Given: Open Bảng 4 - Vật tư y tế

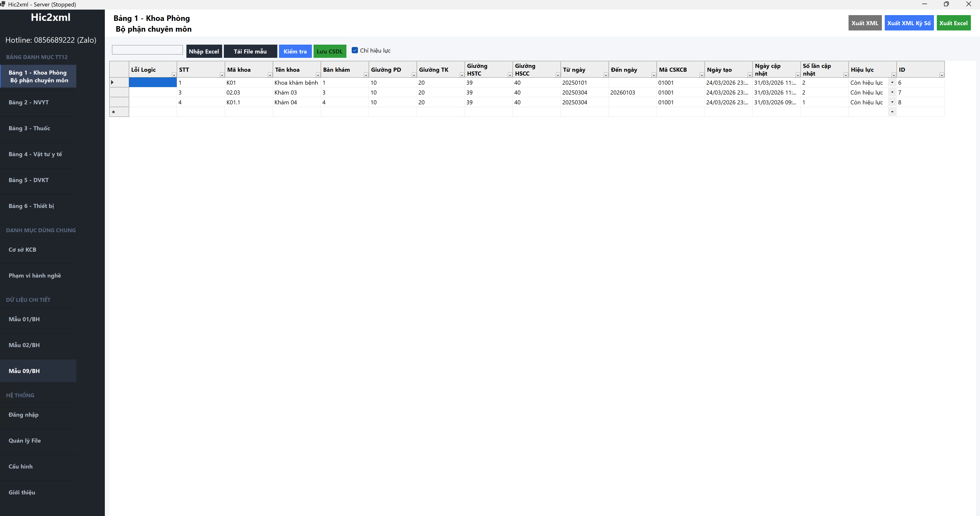Looking at the screenshot, I should coord(38,154).
